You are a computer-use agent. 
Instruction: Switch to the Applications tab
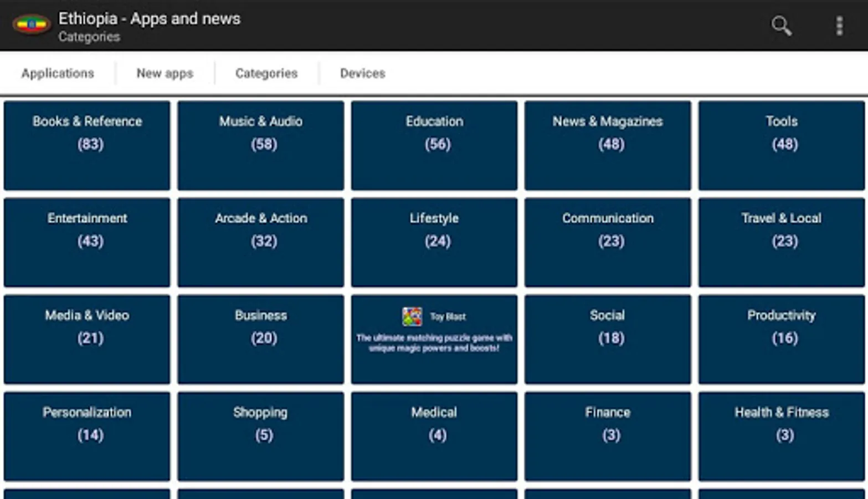[58, 73]
